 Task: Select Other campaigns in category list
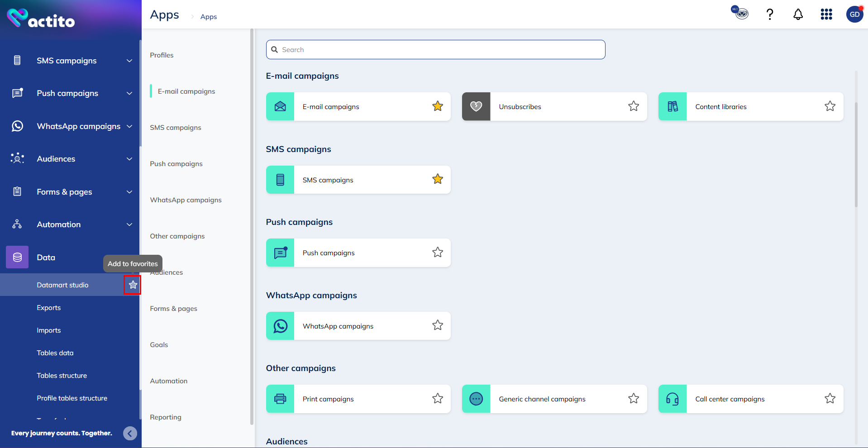[177, 236]
